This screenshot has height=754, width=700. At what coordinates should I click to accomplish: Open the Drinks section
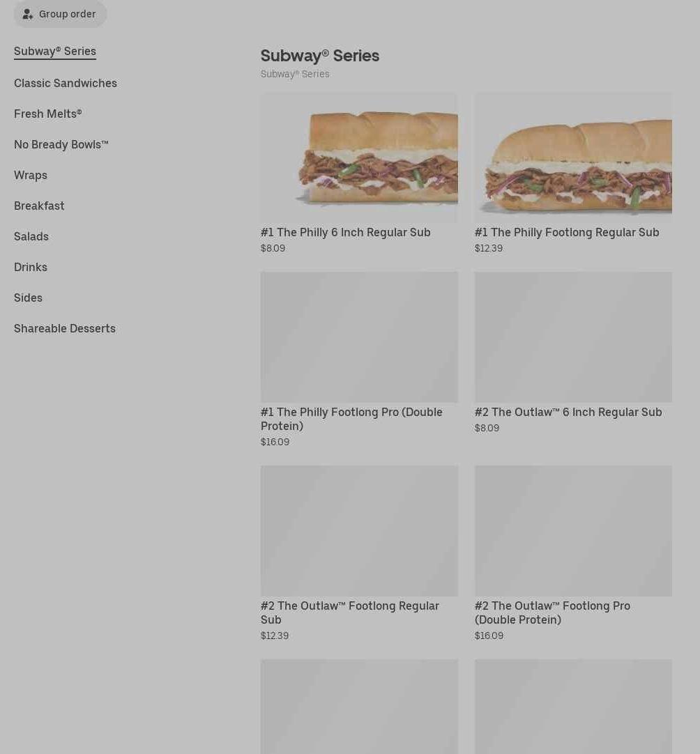click(30, 267)
